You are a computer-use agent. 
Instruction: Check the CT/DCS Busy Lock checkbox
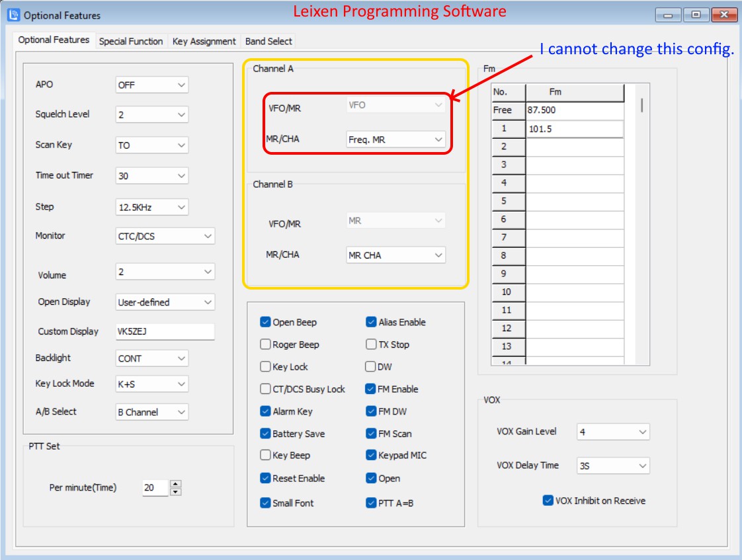(265, 389)
